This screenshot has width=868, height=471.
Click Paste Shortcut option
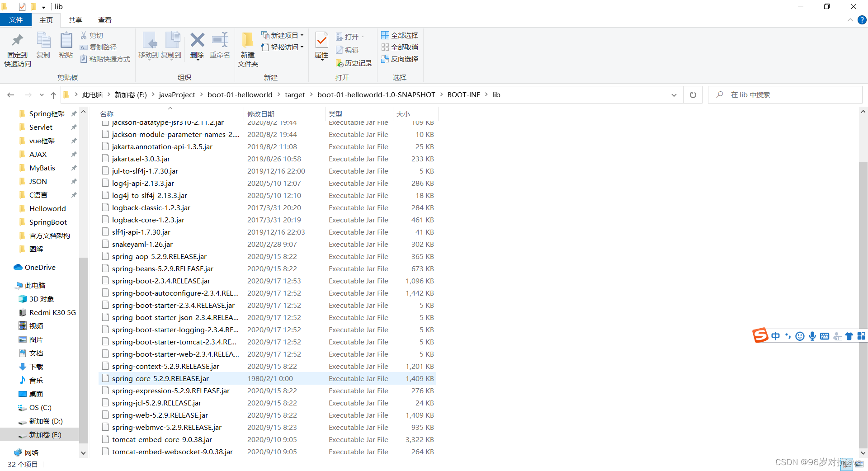(x=105, y=59)
